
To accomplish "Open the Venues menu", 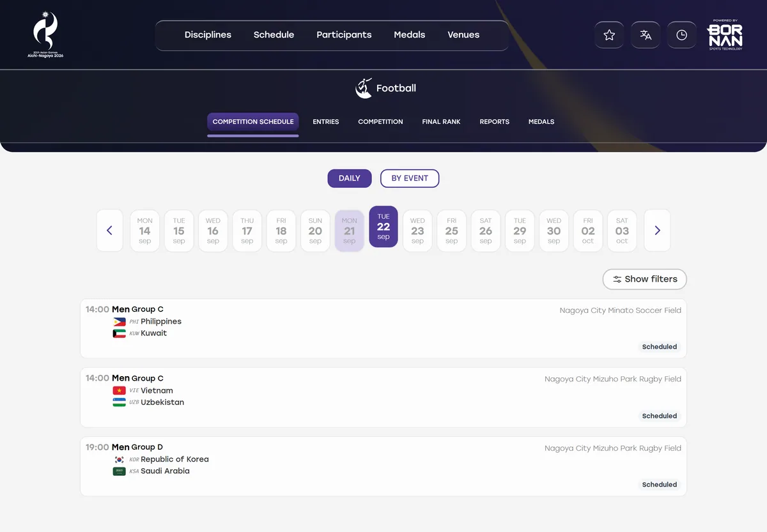I will (463, 35).
